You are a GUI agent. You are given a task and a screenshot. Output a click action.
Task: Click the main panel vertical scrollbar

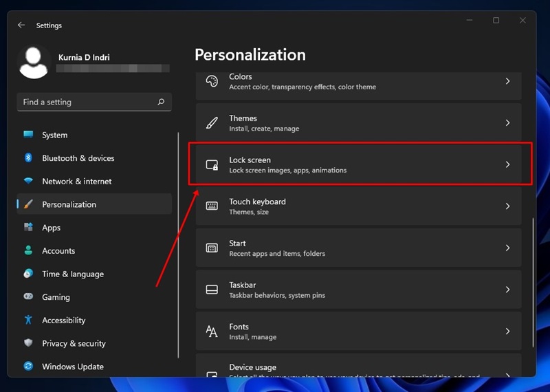pyautogui.click(x=533, y=283)
